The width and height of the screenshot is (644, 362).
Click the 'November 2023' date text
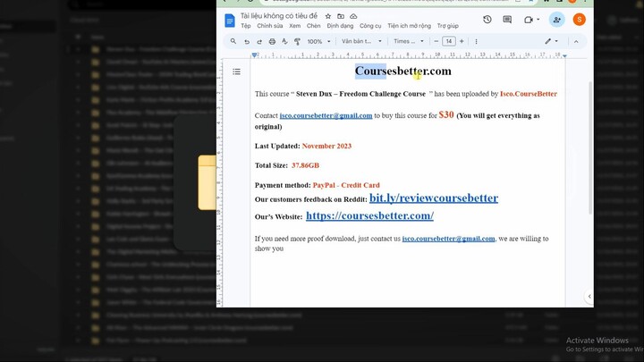[x=326, y=146]
